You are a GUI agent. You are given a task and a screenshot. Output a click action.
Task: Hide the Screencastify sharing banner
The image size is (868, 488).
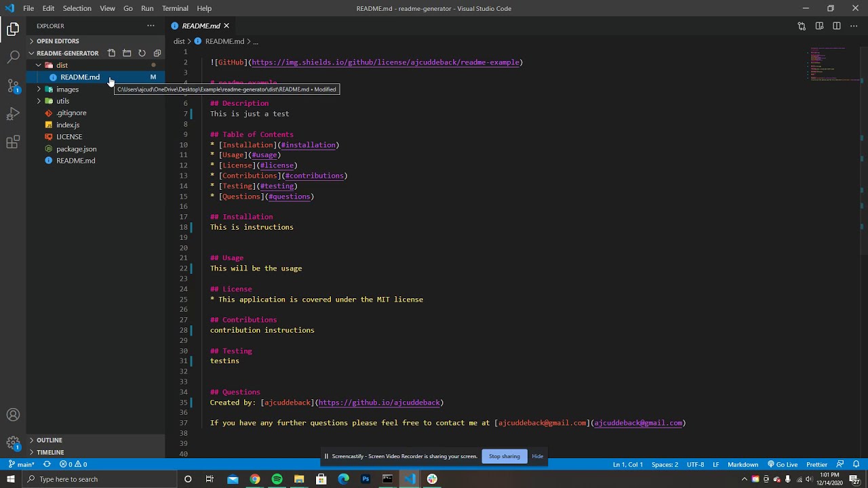(538, 456)
